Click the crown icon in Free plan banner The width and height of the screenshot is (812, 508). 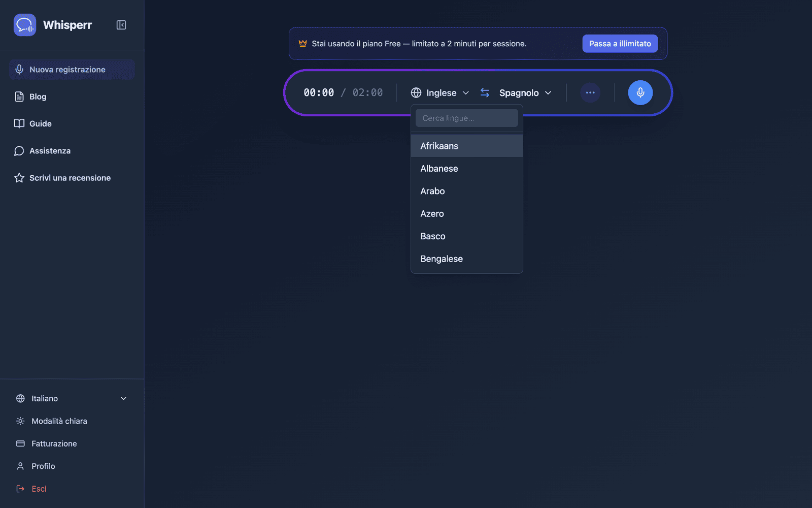pyautogui.click(x=303, y=44)
